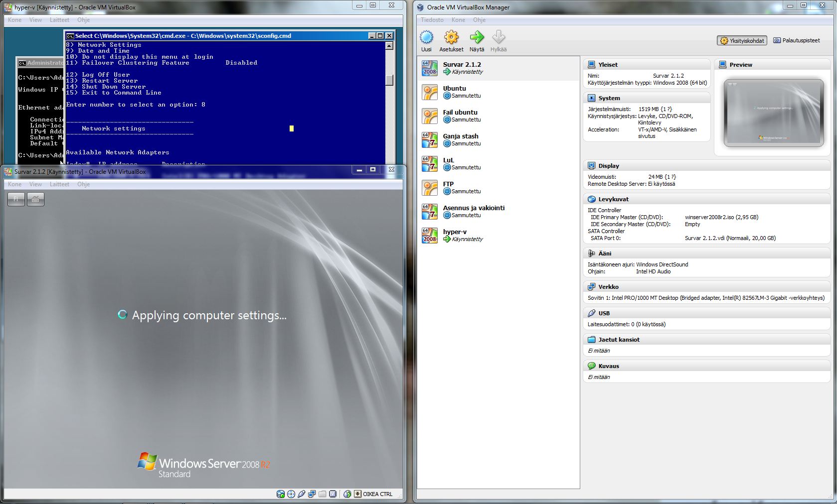Click the Uusi (new VM) toolbar icon
Viewport: 837px width, 504px height.
(x=426, y=38)
